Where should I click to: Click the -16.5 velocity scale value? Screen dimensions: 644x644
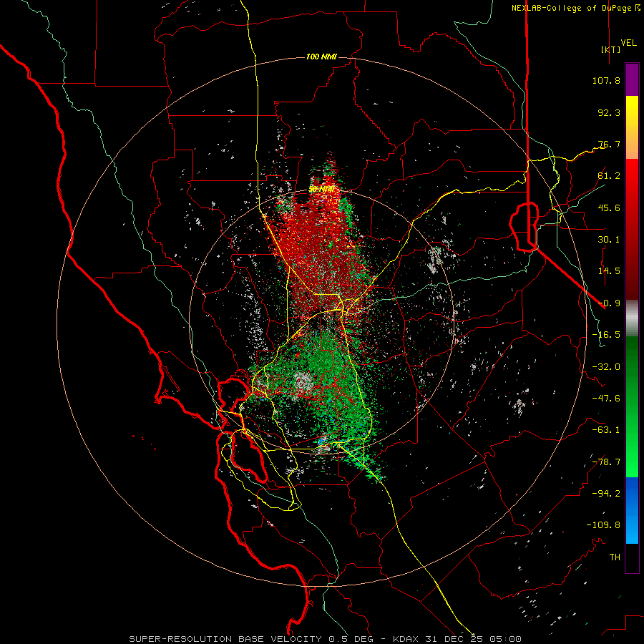(606, 335)
